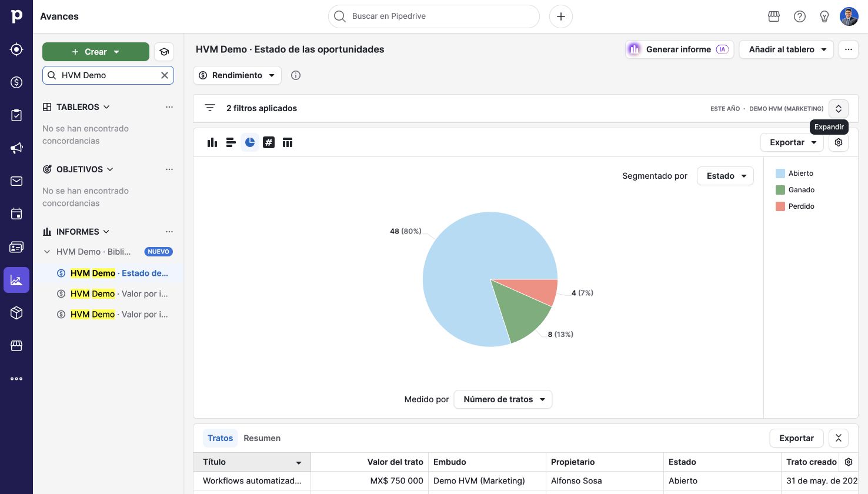This screenshot has height=494, width=868.
Task: Open sales assistant lightbulb icon
Action: [824, 16]
